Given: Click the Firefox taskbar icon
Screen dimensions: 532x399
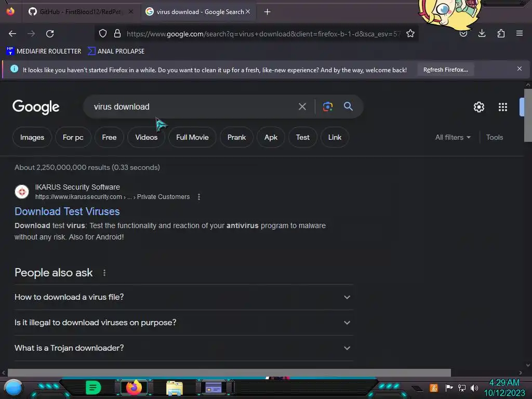Looking at the screenshot, I should click(x=134, y=388).
